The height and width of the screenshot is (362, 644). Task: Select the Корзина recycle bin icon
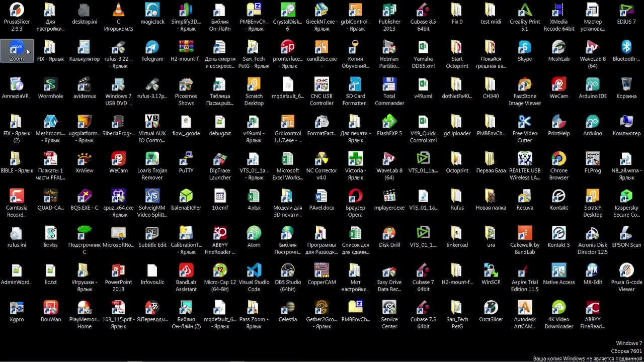(x=626, y=84)
